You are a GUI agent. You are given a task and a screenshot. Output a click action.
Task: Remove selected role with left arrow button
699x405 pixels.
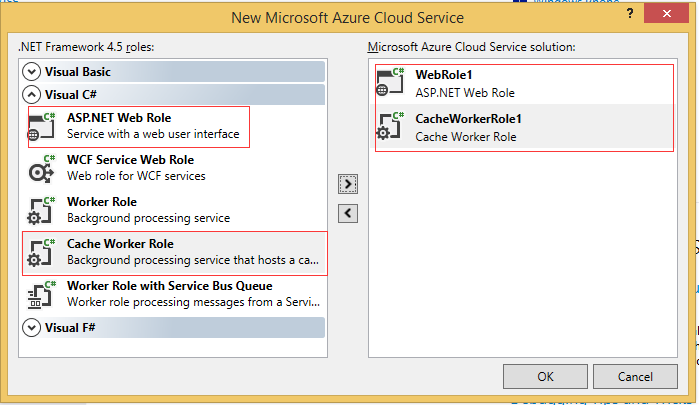[x=348, y=213]
